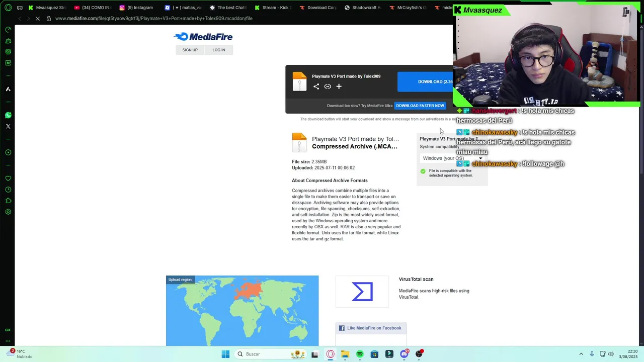644x362 pixels.
Task: Open Settings gear icon in sidebar
Action: (x=8, y=212)
